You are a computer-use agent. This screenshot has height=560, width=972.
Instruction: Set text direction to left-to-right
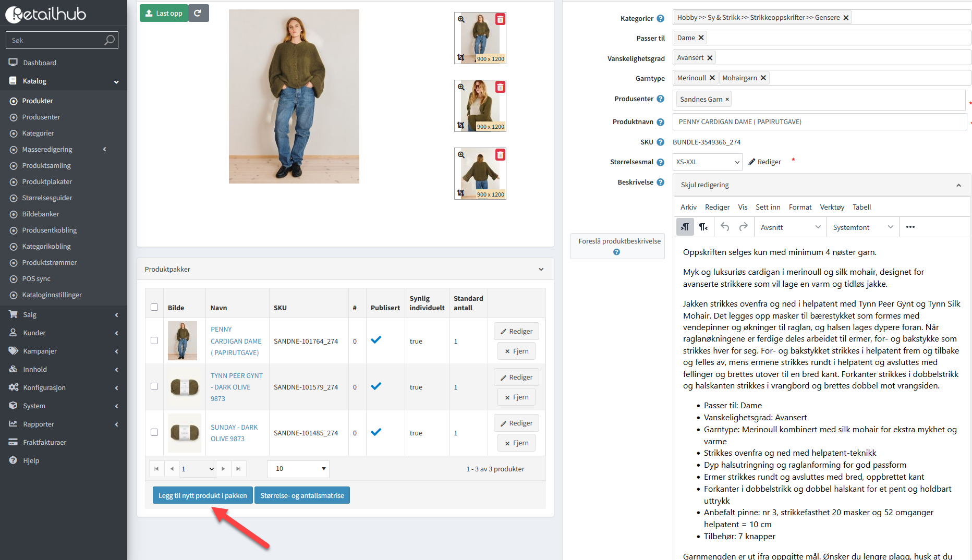coord(685,227)
